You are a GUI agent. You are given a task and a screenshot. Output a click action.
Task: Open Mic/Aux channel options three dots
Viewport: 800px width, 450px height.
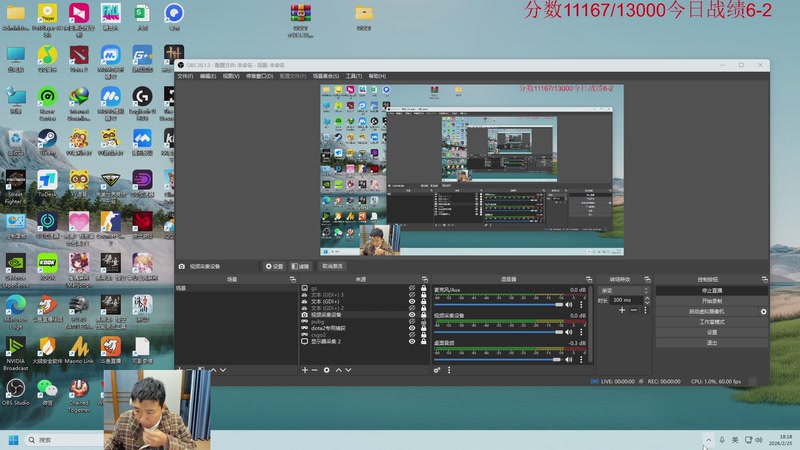(581, 305)
